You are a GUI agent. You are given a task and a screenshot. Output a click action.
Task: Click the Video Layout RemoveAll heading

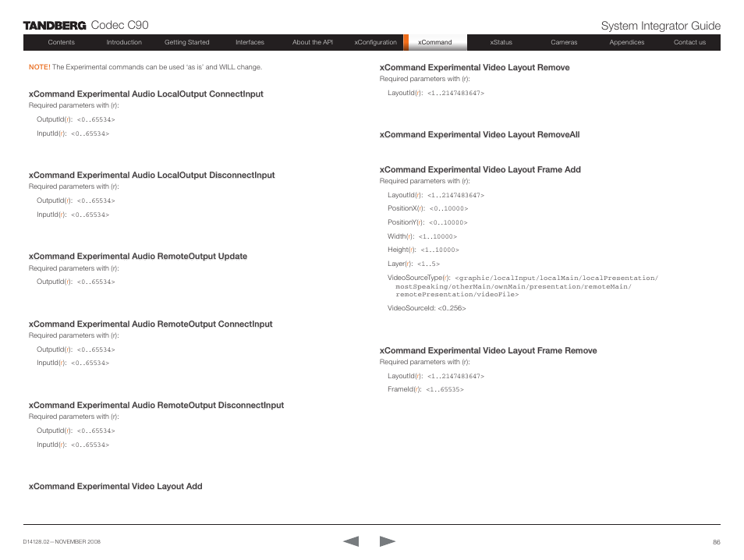click(x=479, y=135)
